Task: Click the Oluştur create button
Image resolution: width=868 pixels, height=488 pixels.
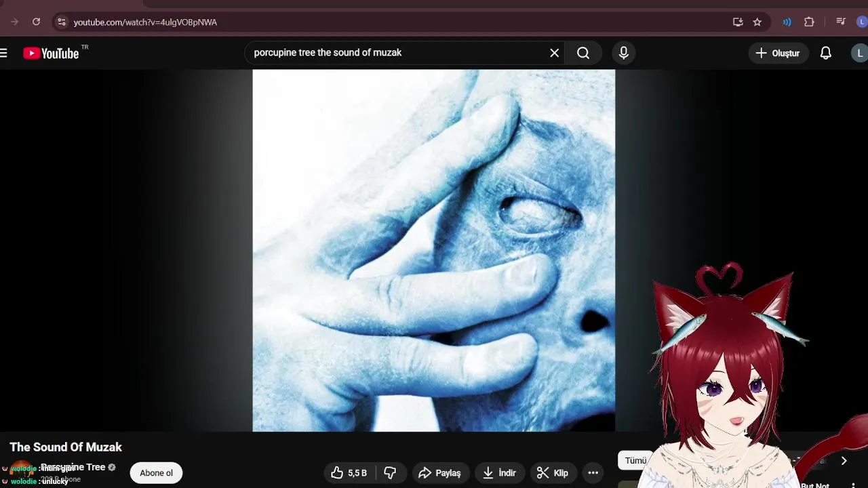Action: [778, 53]
